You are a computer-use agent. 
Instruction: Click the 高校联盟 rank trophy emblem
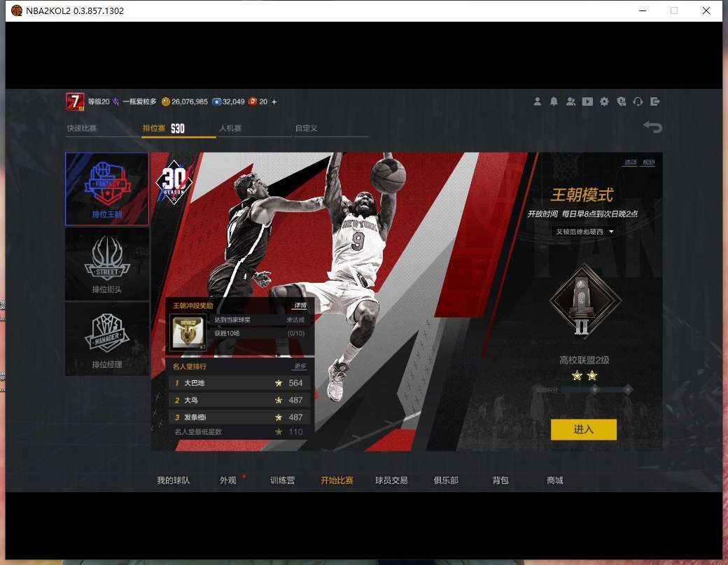(x=584, y=301)
